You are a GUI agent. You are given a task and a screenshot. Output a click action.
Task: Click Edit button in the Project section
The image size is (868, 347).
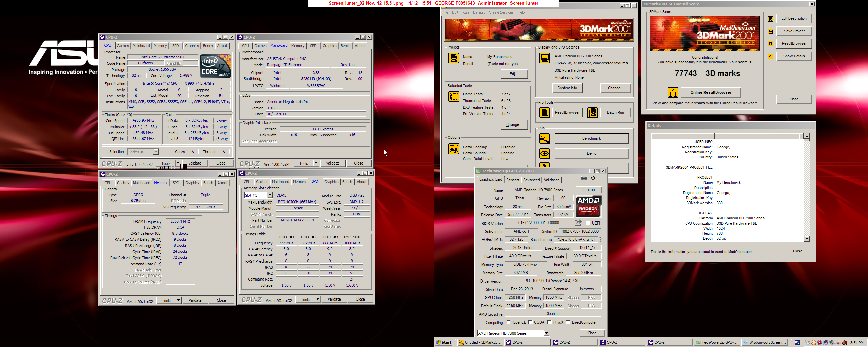(514, 74)
